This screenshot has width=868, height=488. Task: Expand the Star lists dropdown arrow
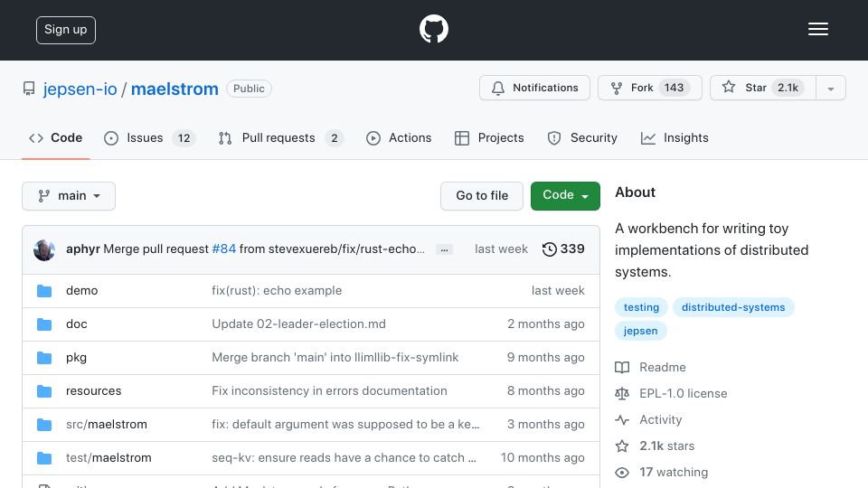tap(830, 89)
